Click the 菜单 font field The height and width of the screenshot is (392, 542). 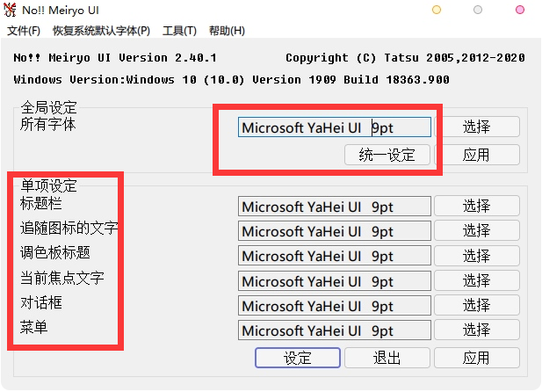(x=335, y=330)
